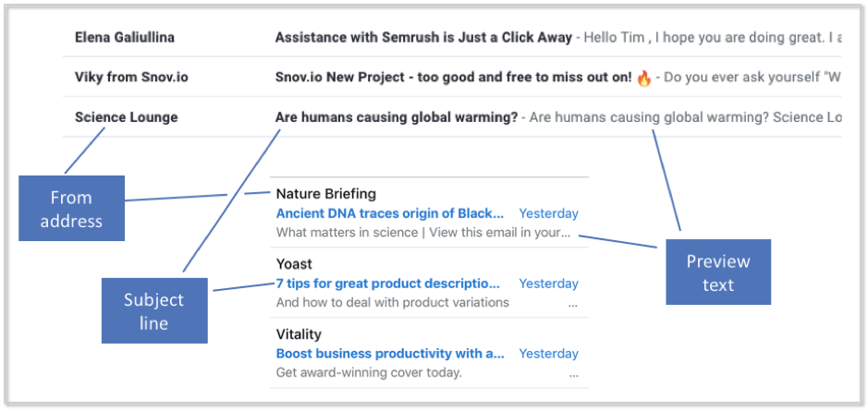The image size is (868, 411).
Task: Open the Elena Galiullina email
Action: pyautogui.click(x=452, y=37)
